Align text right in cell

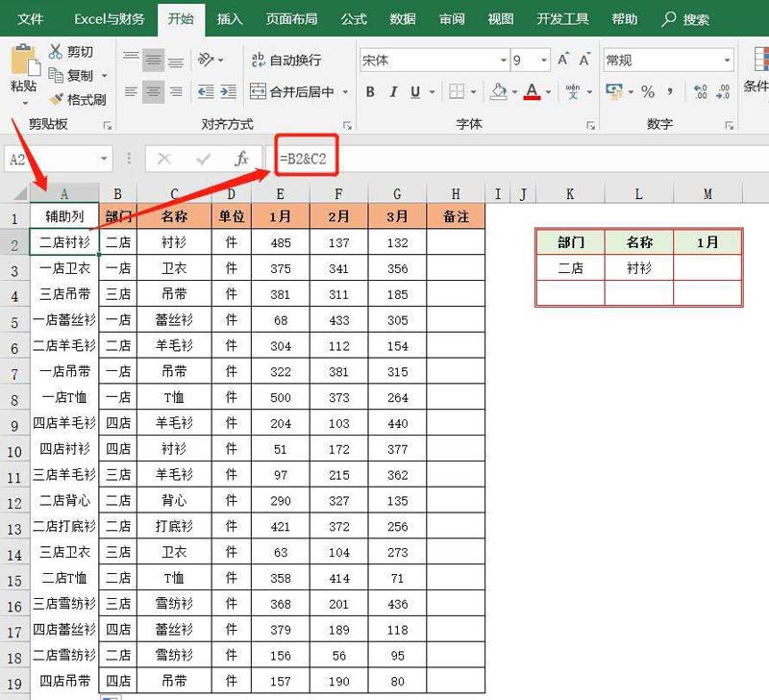click(x=176, y=91)
